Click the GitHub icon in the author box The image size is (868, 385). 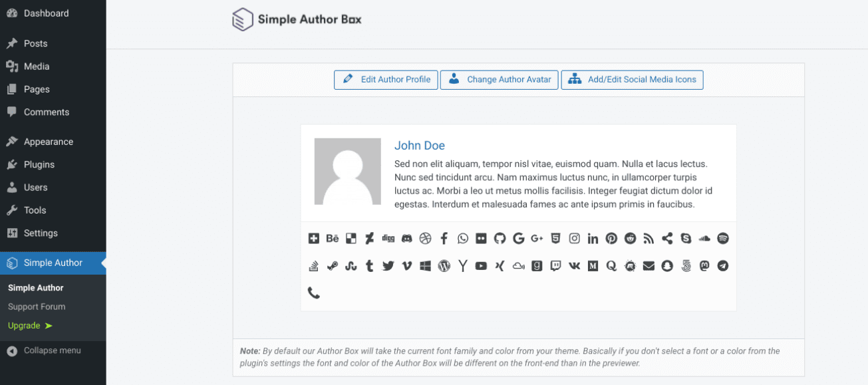pos(500,238)
